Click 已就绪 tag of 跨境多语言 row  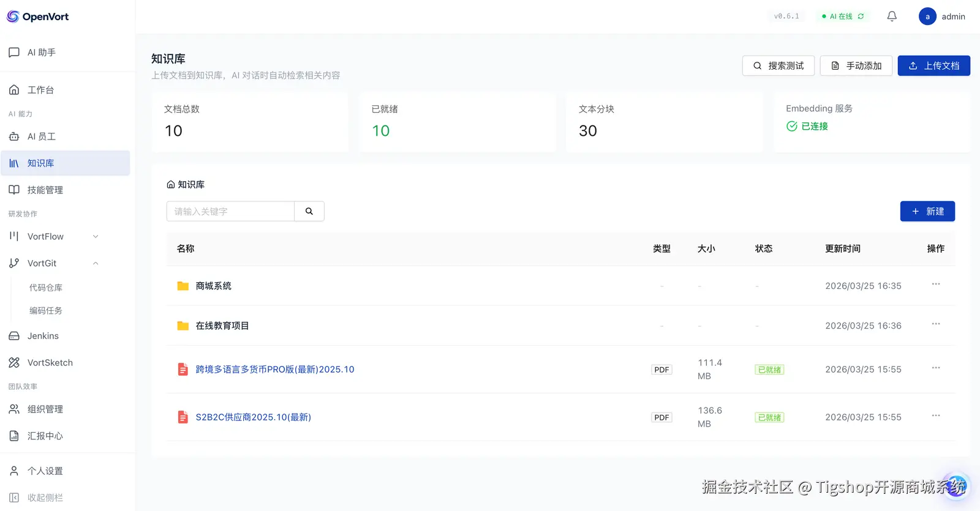pos(769,370)
